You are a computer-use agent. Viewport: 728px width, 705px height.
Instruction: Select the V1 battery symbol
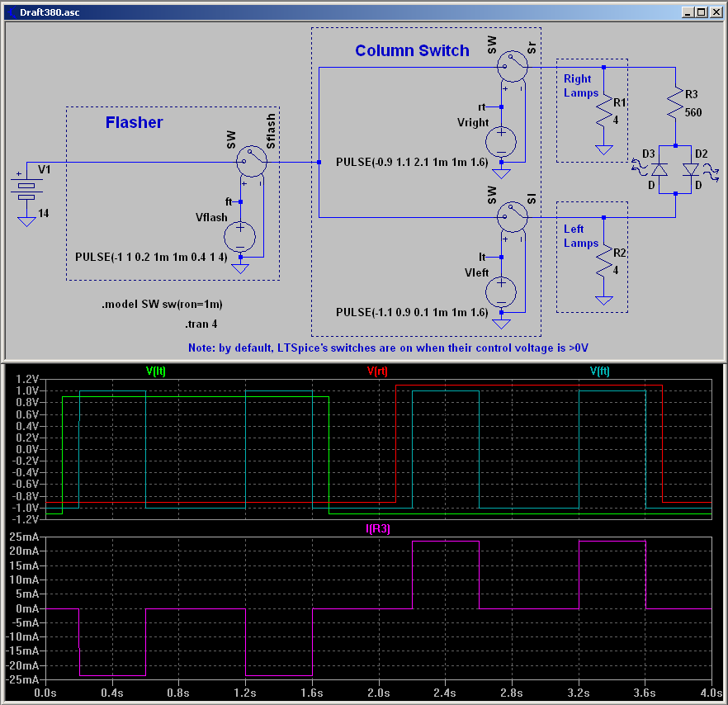[26, 192]
